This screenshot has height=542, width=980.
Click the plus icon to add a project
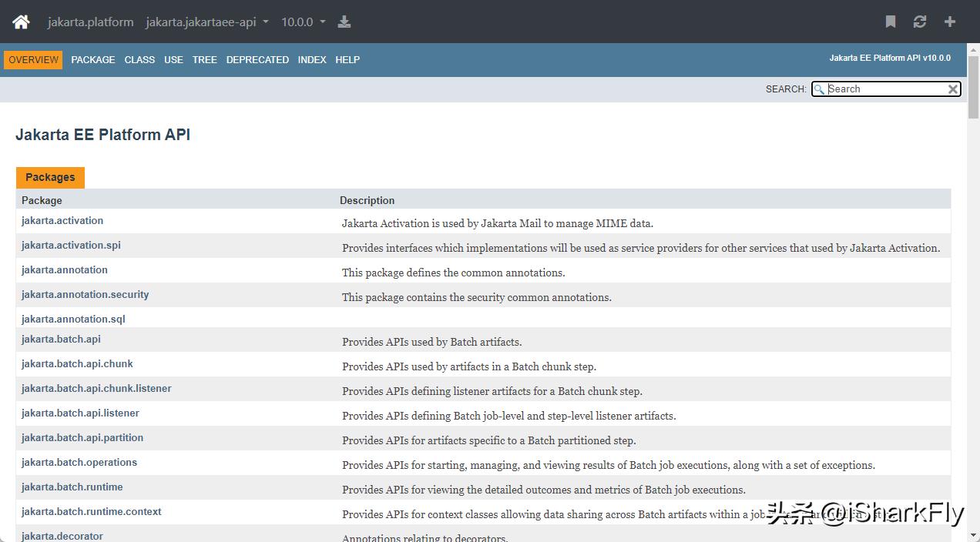click(x=950, y=22)
